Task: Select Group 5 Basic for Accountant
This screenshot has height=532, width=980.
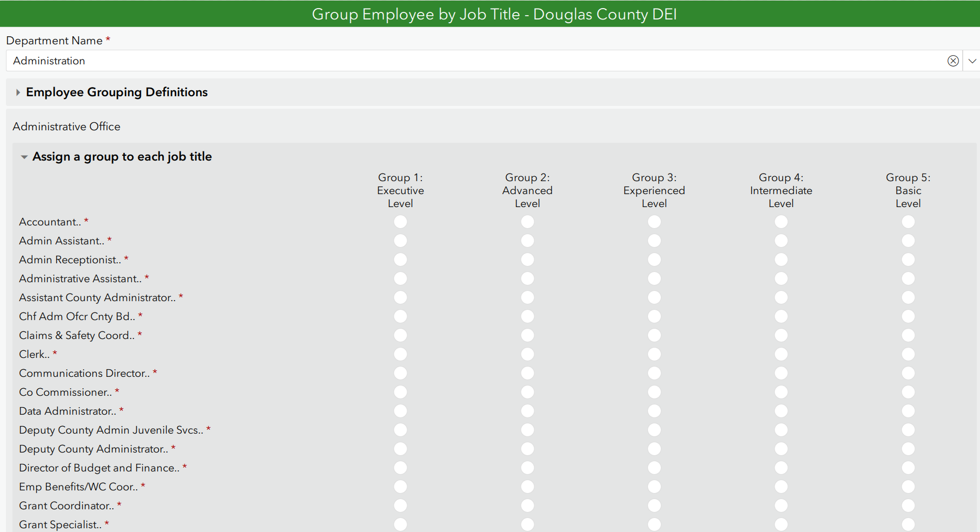Action: coord(908,222)
